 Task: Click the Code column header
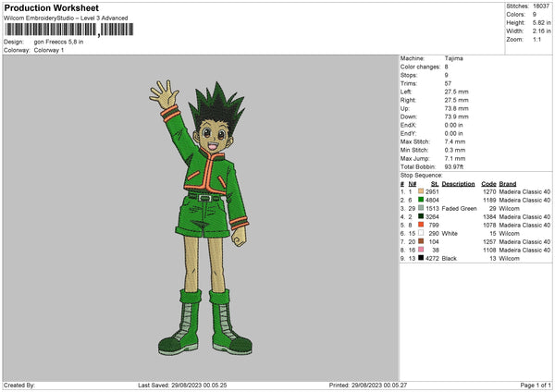click(x=489, y=183)
